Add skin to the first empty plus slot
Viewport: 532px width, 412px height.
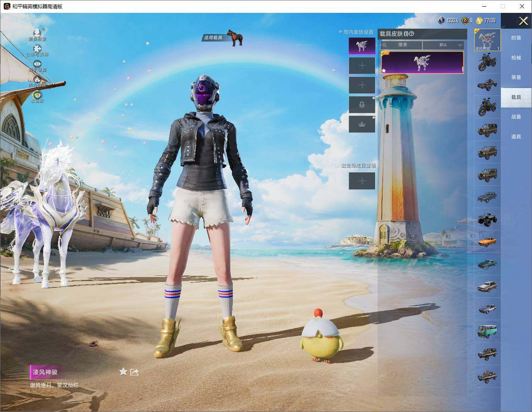(362, 66)
